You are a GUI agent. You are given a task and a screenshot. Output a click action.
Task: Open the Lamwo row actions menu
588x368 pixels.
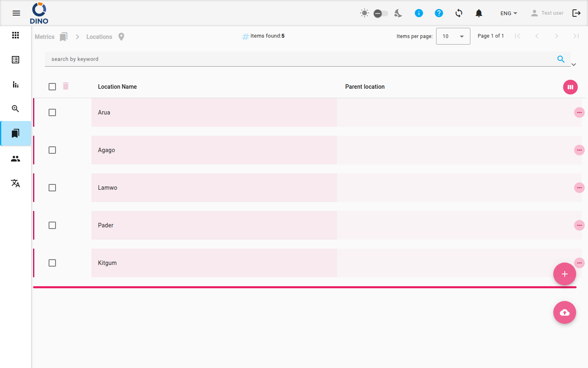tap(579, 188)
